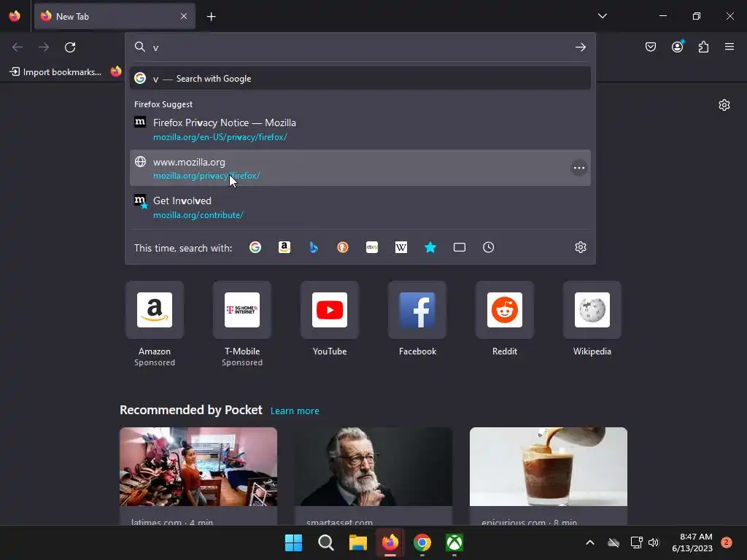The width and height of the screenshot is (747, 560).
Task: Open the epicurious.com coffee story
Action: click(x=549, y=476)
